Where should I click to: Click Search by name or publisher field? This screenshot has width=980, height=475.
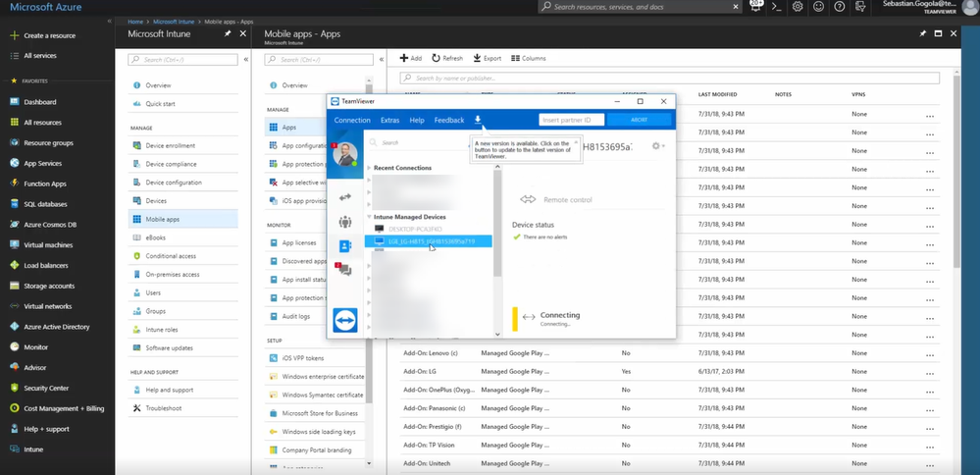pos(669,79)
